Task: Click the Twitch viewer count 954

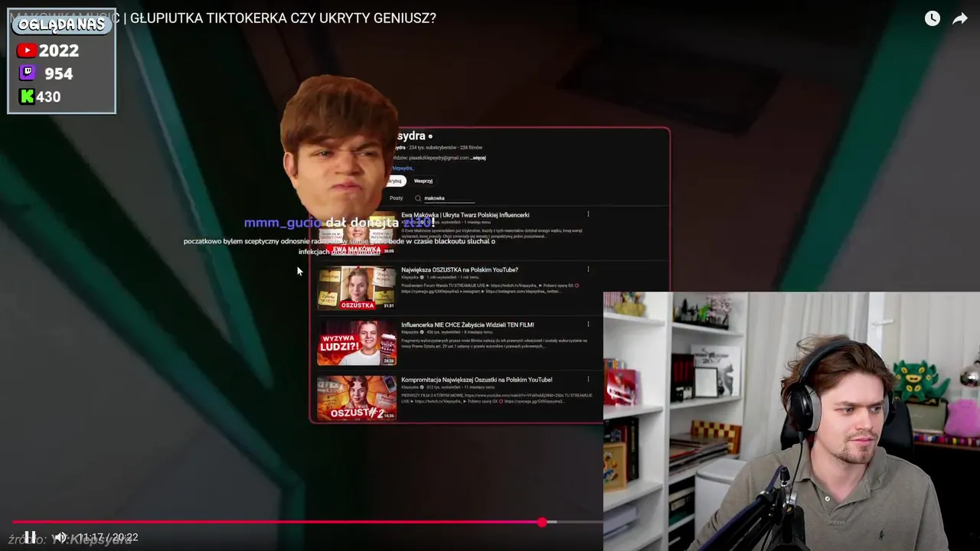Action: pos(59,73)
